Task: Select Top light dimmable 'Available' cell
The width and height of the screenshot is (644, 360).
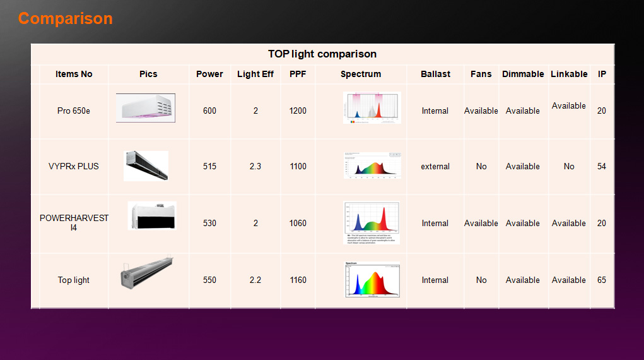Action: point(523,280)
